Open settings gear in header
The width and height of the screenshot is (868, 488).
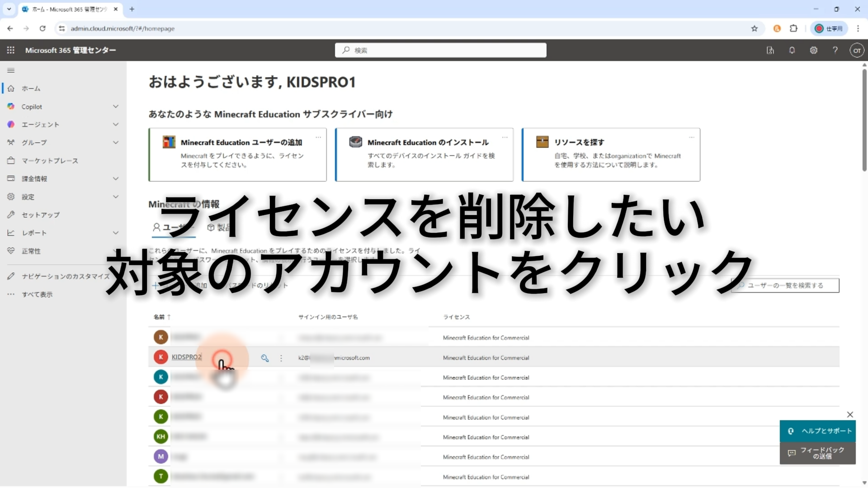(814, 50)
